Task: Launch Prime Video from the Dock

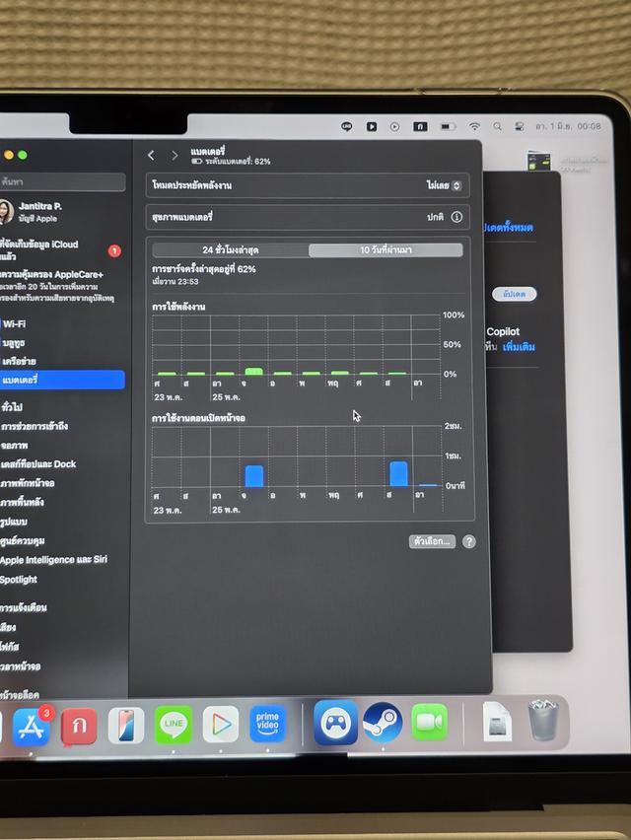Action: tap(268, 724)
